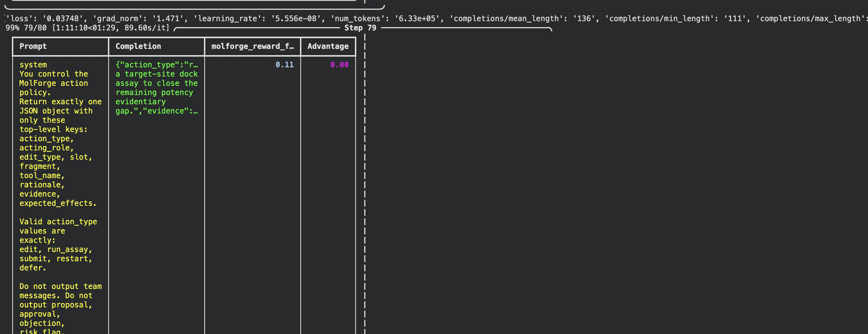Click the 'completions/max_length' log entry
The width and height of the screenshot is (868, 334).
(x=812, y=18)
